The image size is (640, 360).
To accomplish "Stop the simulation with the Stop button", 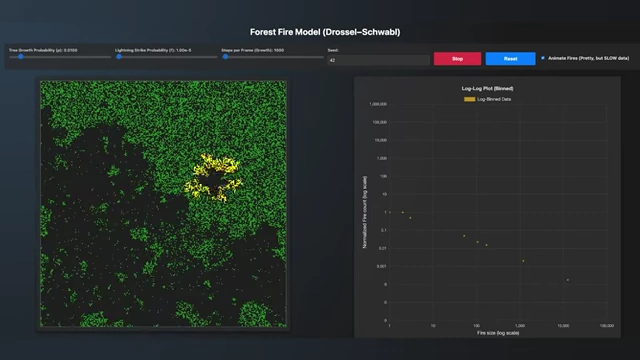I will point(458,59).
